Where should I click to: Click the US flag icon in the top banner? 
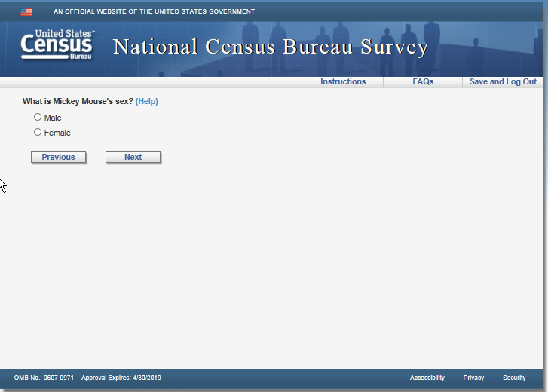[26, 12]
